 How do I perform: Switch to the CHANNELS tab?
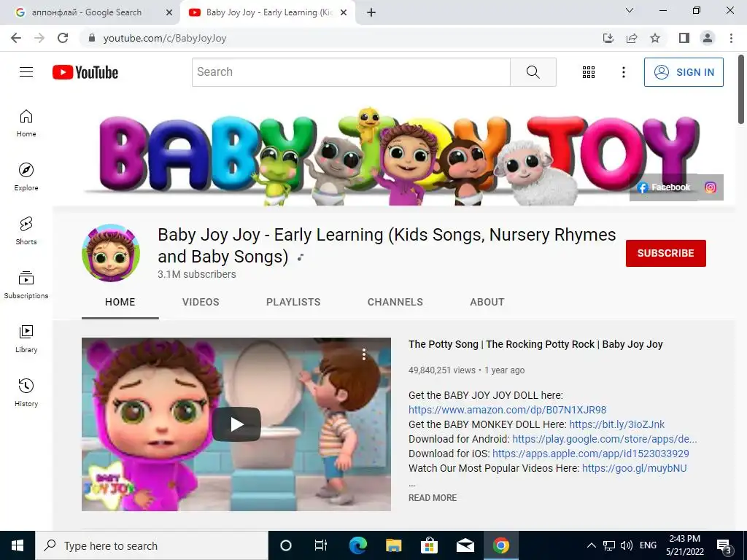(395, 302)
